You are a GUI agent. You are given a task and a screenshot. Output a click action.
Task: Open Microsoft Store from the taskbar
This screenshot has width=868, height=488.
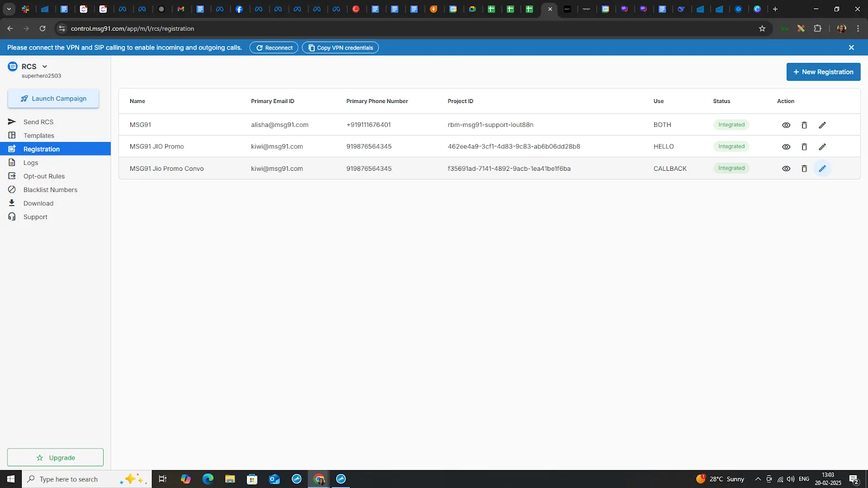[252, 479]
